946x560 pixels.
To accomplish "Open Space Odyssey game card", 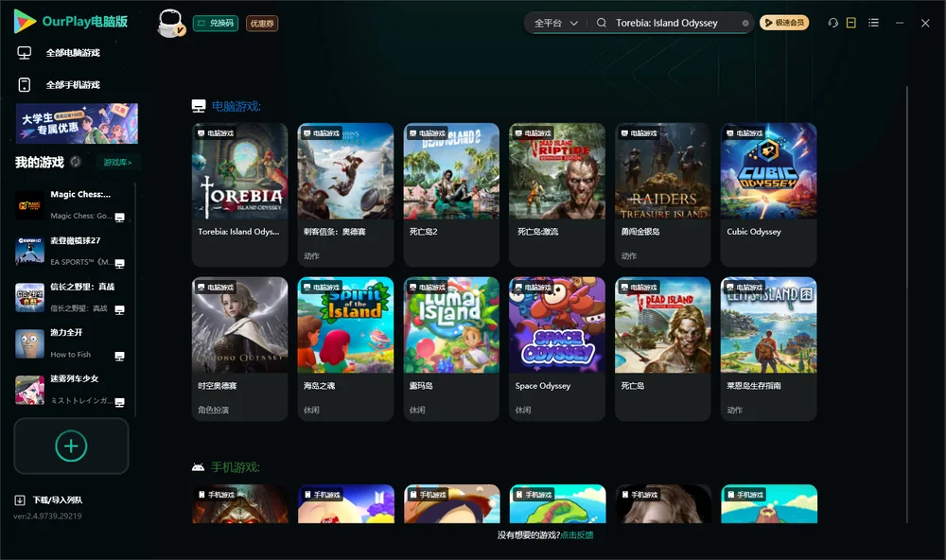I will 557,349.
